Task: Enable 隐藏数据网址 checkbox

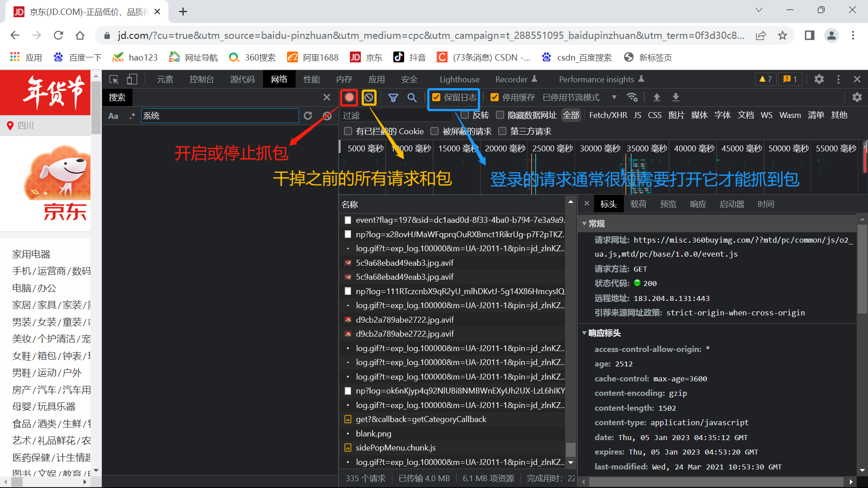Action: coord(500,115)
